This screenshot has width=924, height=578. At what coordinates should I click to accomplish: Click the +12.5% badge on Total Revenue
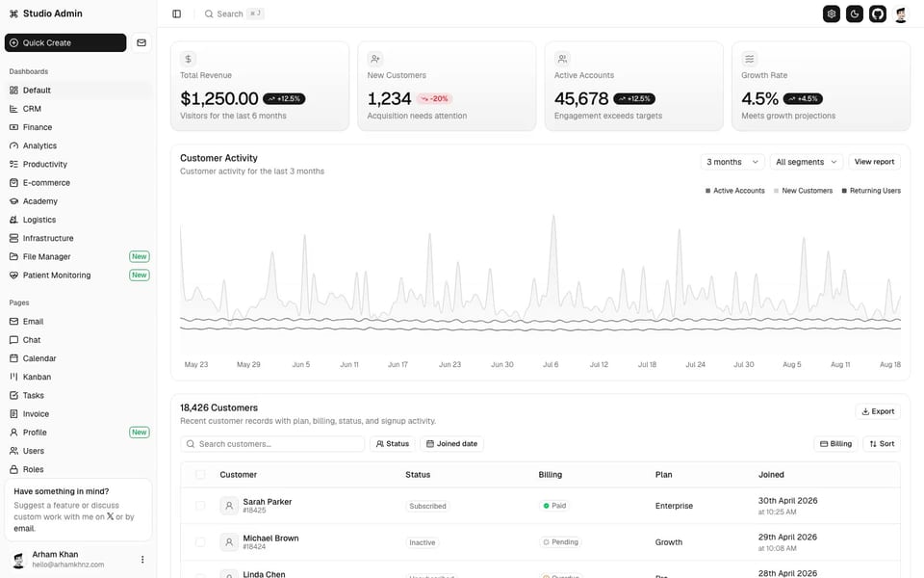[x=284, y=98]
